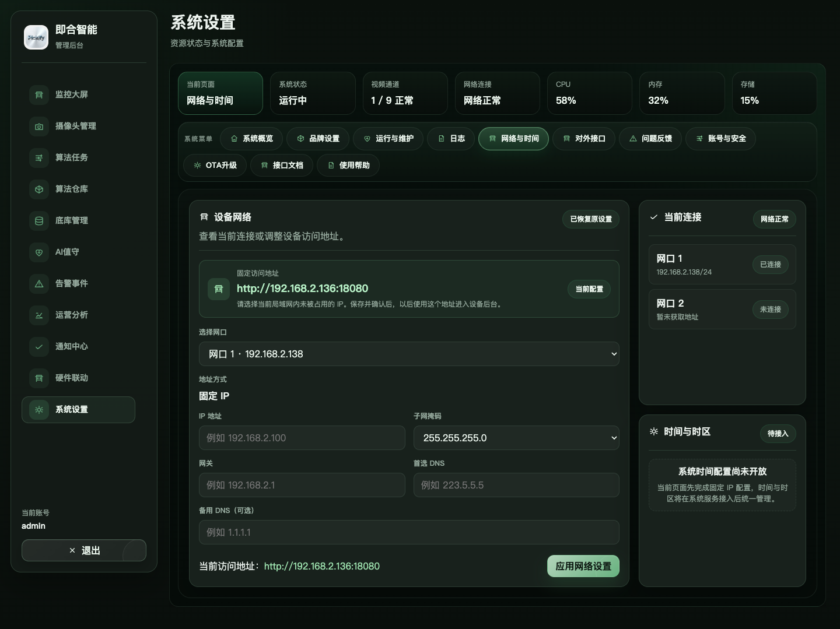The image size is (840, 629).
Task: Click the 算法仓库 cube icon
Action: [39, 189]
